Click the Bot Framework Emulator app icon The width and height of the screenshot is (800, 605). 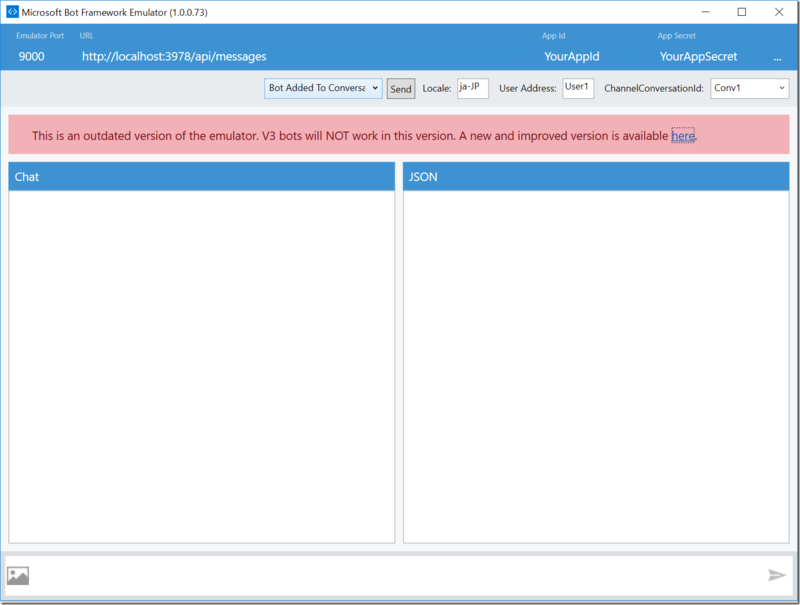(x=12, y=12)
